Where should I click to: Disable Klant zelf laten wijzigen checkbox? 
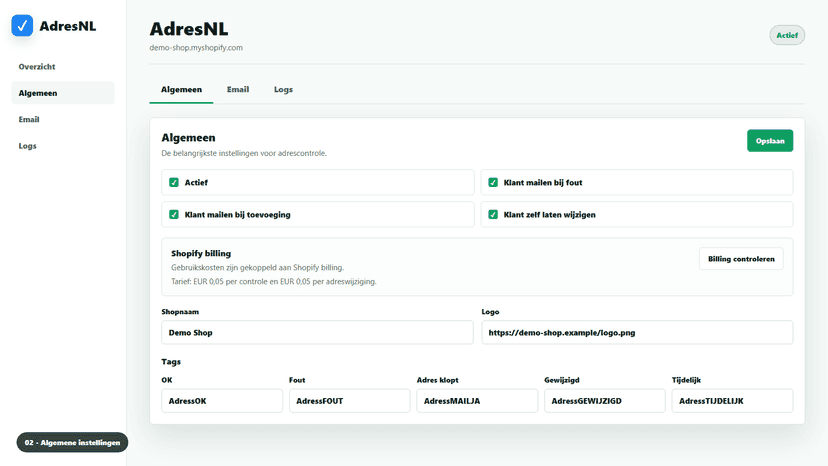[493, 215]
